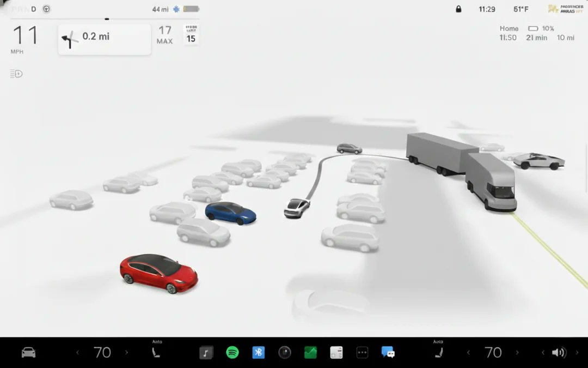Tap the white ego car model
Screen dimensions: 588x368
297,208
